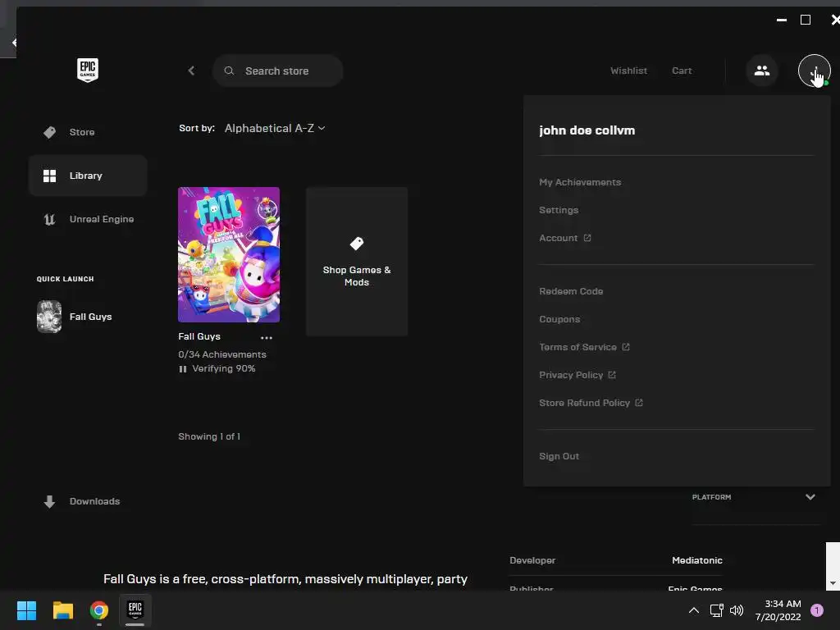Click the search magnifier icon
The height and width of the screenshot is (630, 840).
229,71
